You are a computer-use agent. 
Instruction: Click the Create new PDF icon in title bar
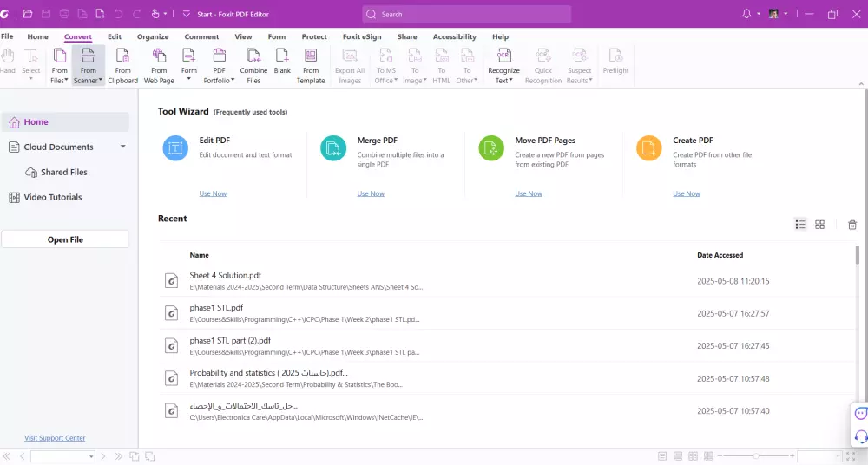100,14
